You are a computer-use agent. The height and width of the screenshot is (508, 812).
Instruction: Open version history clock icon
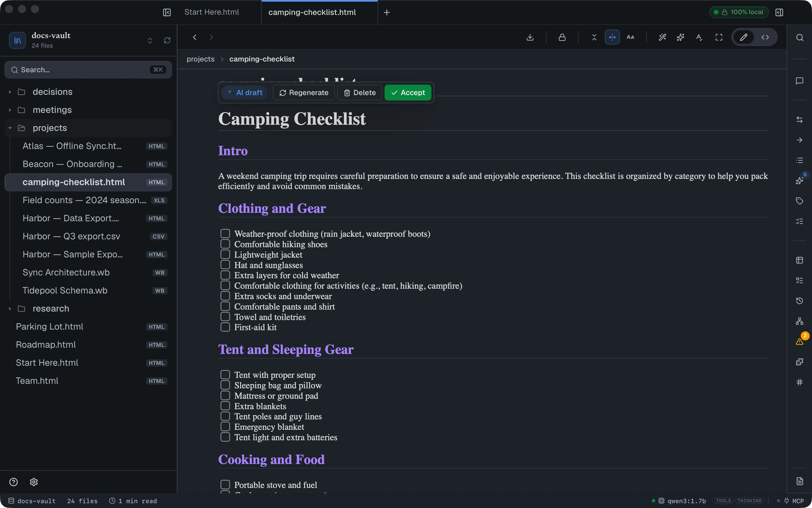coord(800,301)
